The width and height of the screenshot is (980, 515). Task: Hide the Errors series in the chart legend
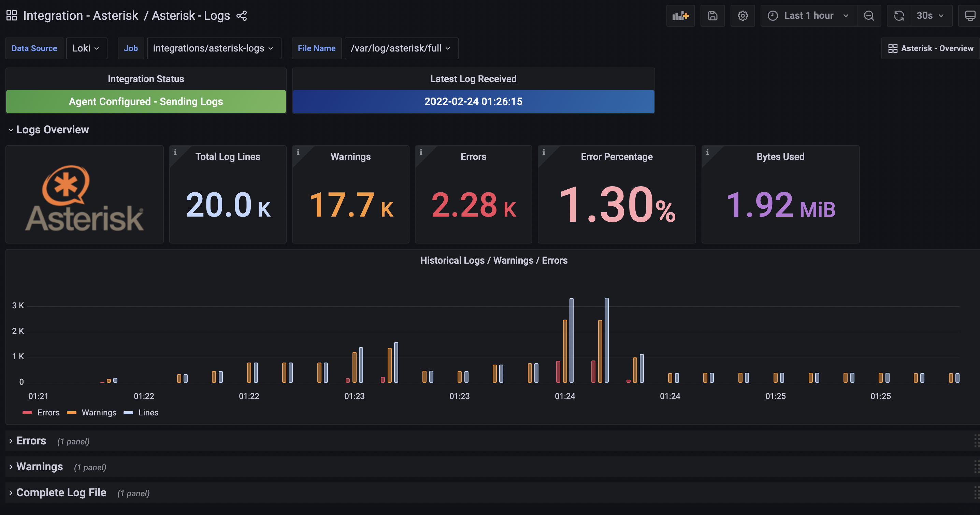(x=48, y=412)
